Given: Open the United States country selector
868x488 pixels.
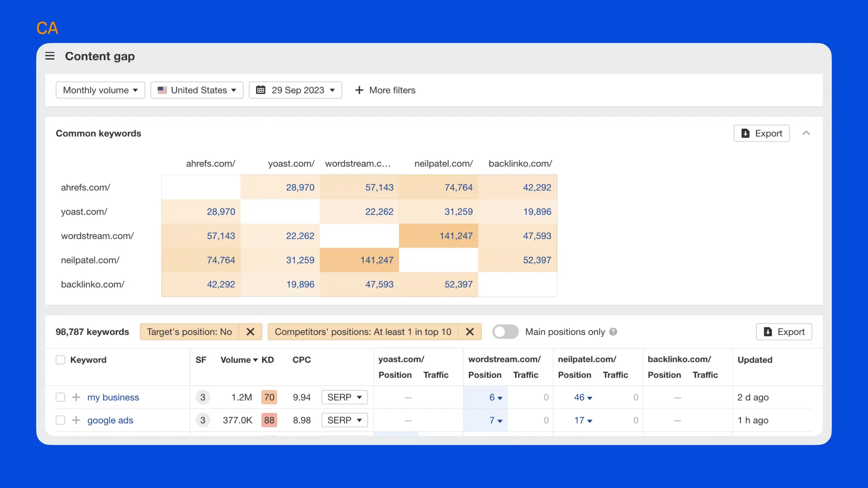Looking at the screenshot, I should coord(197,90).
